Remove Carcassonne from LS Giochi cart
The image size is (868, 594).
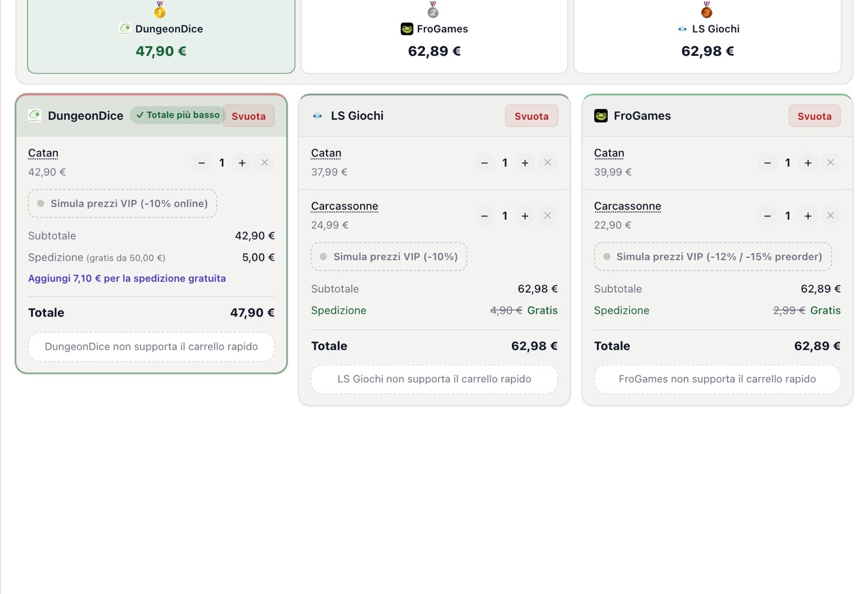[547, 216]
